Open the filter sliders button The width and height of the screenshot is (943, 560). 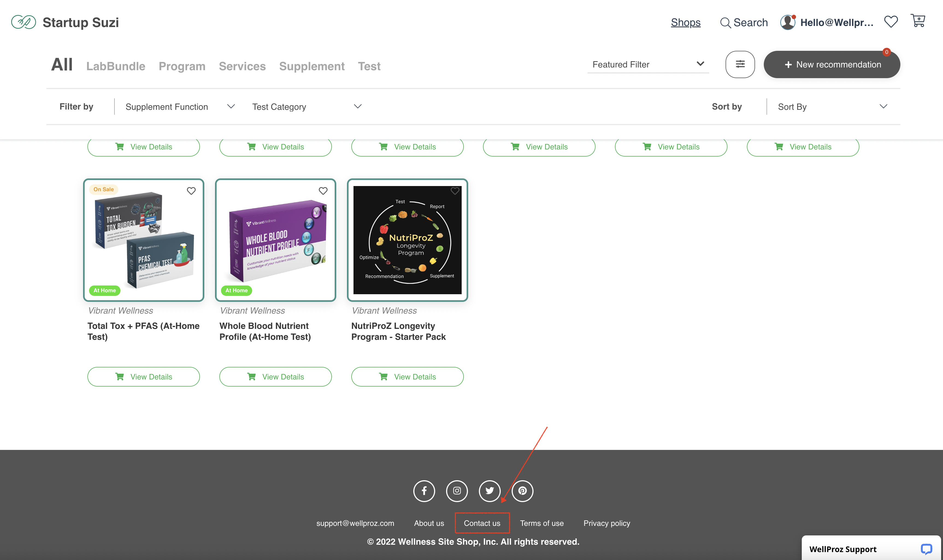(x=740, y=64)
